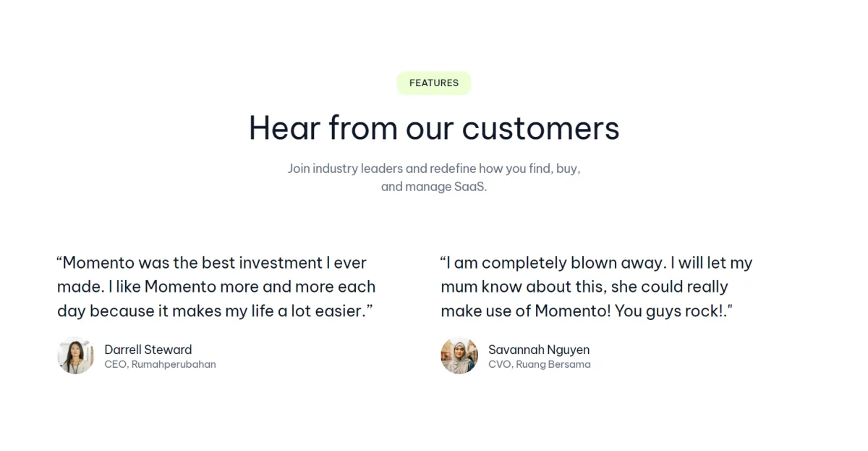Viewport: 868px width, 451px height.
Task: Click the word 'Hear' in the heading
Action: pos(283,128)
